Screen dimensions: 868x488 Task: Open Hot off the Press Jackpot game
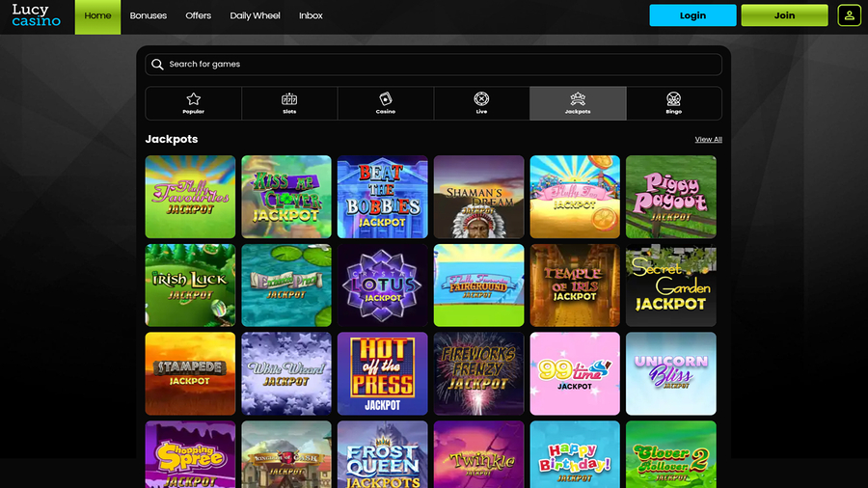tap(383, 374)
